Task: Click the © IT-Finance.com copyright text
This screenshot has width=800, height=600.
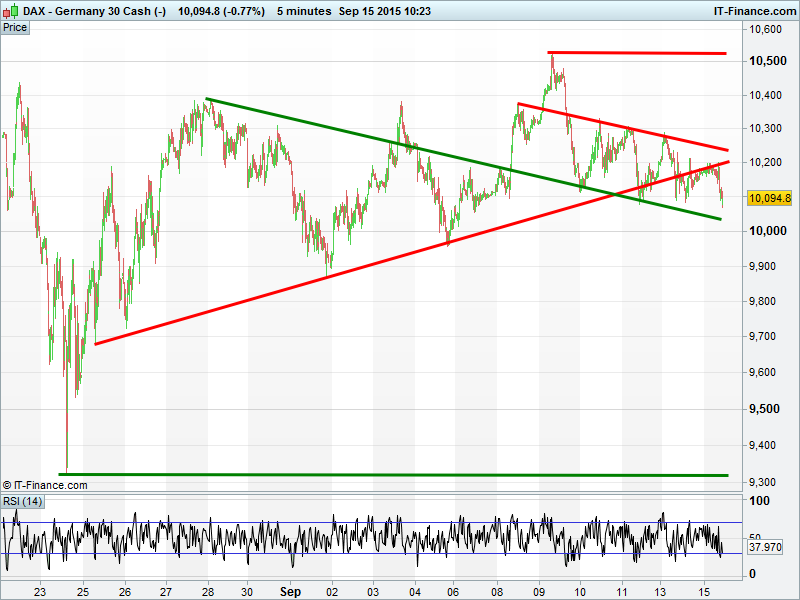Action: pyautogui.click(x=45, y=485)
